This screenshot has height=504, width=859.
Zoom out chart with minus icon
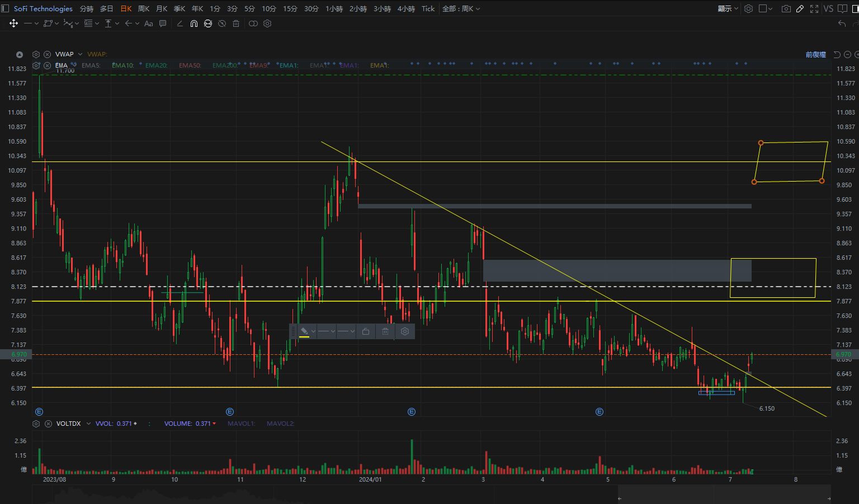847,54
